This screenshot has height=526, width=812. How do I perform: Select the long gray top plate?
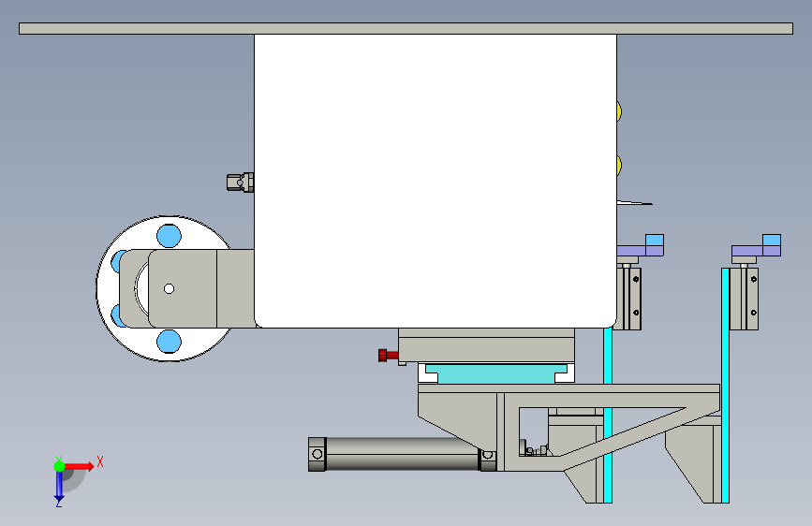click(x=406, y=28)
